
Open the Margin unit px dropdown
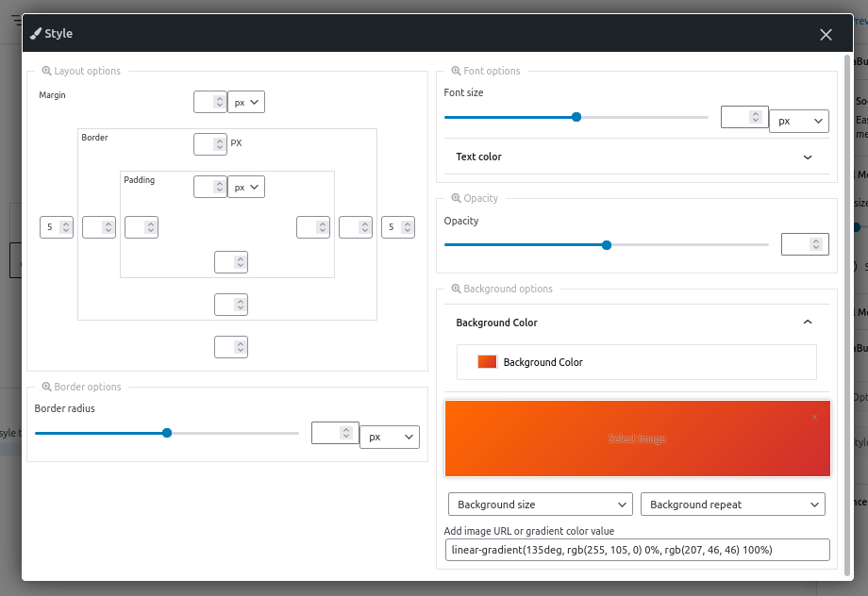point(246,102)
